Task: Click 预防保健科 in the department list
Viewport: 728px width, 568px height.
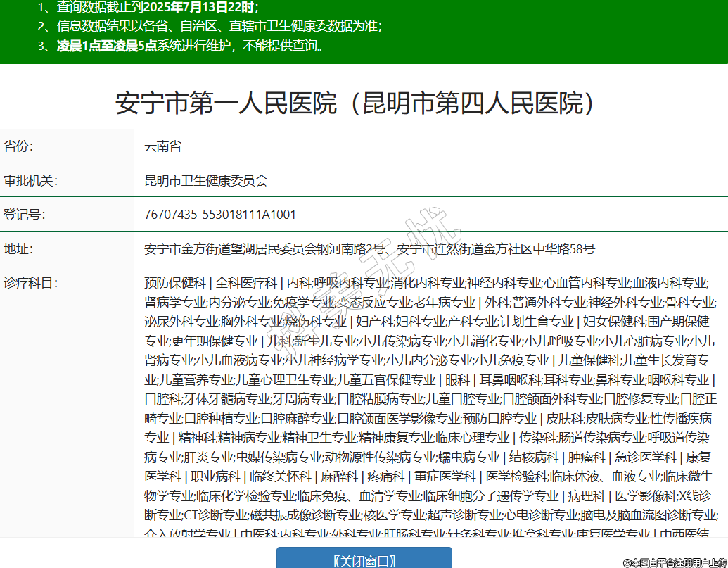Action: pos(174,283)
